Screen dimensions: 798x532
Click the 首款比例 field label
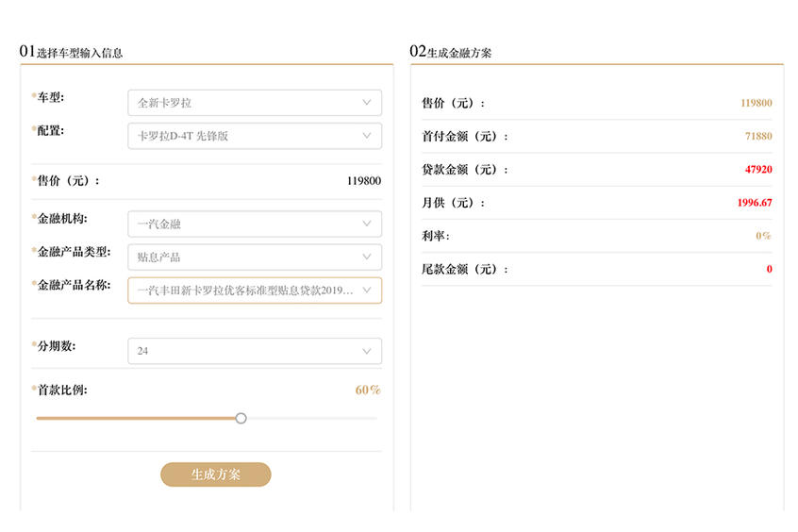click(62, 390)
